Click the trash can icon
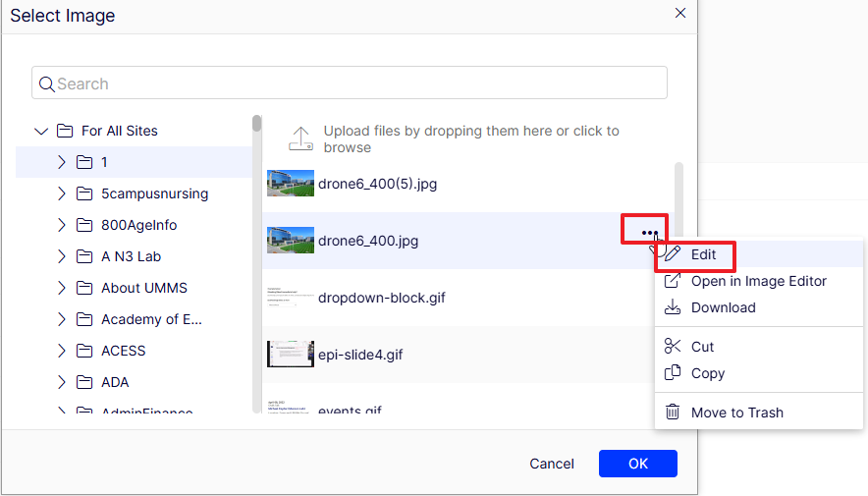The height and width of the screenshot is (496, 868). [673, 413]
